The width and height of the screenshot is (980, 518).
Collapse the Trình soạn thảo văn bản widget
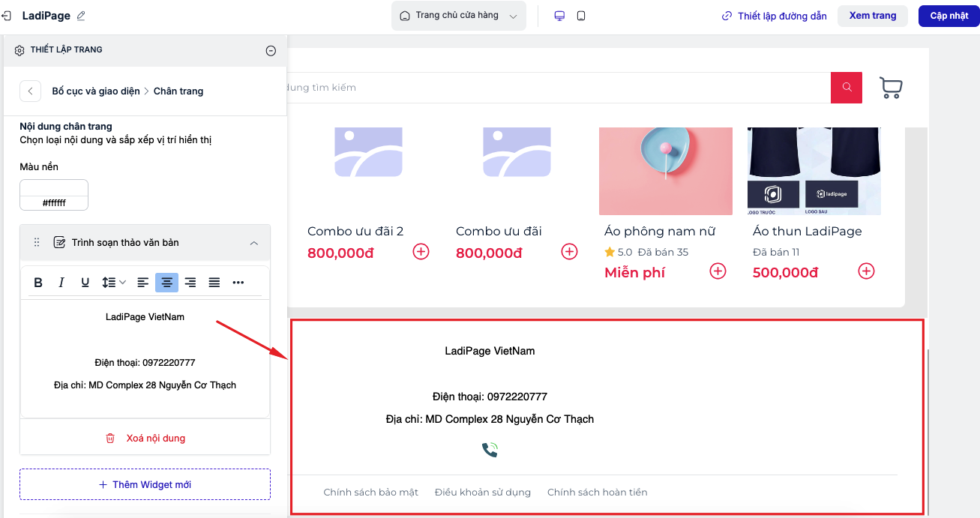254,243
